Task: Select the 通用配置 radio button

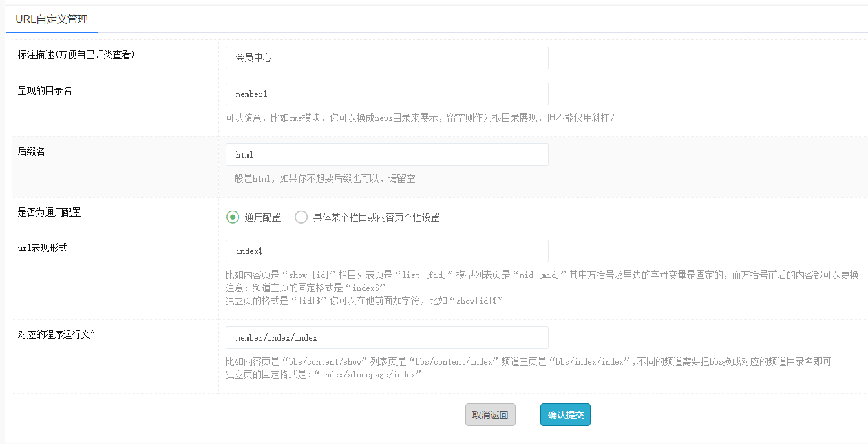Action: click(x=233, y=217)
